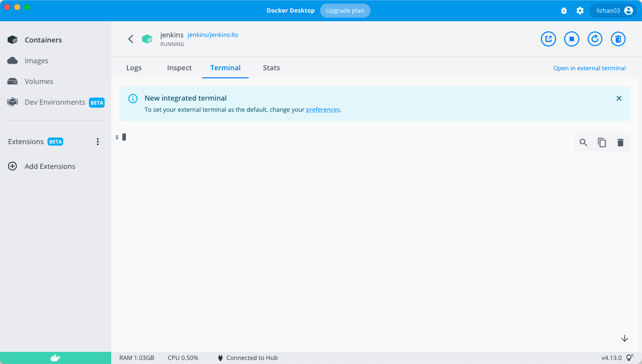Screen dimensions: 642x364
Task: Click the Extensions BETA badge
Action: click(x=56, y=142)
